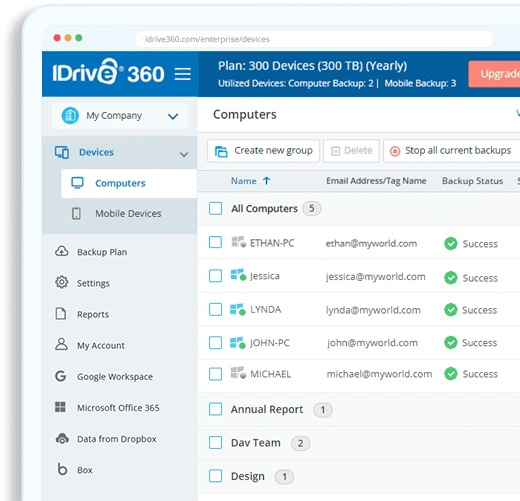520x501 pixels.
Task: Click the Create new group folder icon
Action: [221, 151]
